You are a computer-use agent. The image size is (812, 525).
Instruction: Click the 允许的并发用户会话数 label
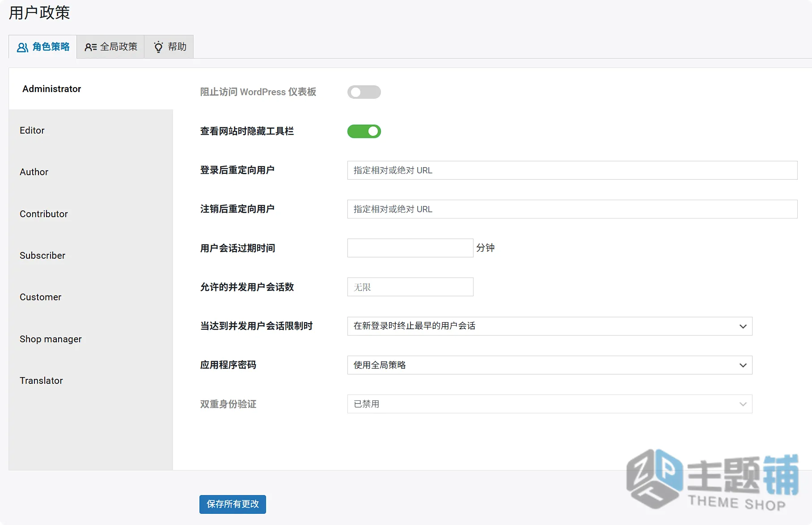click(247, 287)
